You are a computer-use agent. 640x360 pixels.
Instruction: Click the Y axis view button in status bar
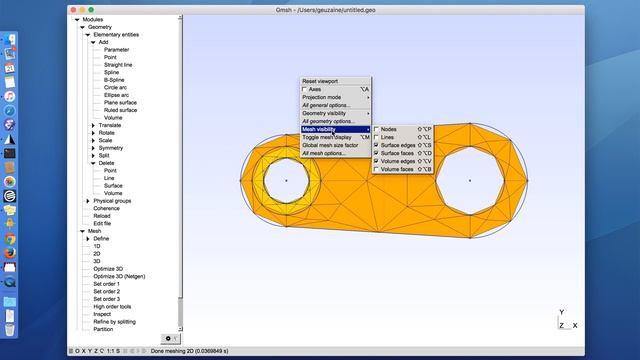point(90,351)
